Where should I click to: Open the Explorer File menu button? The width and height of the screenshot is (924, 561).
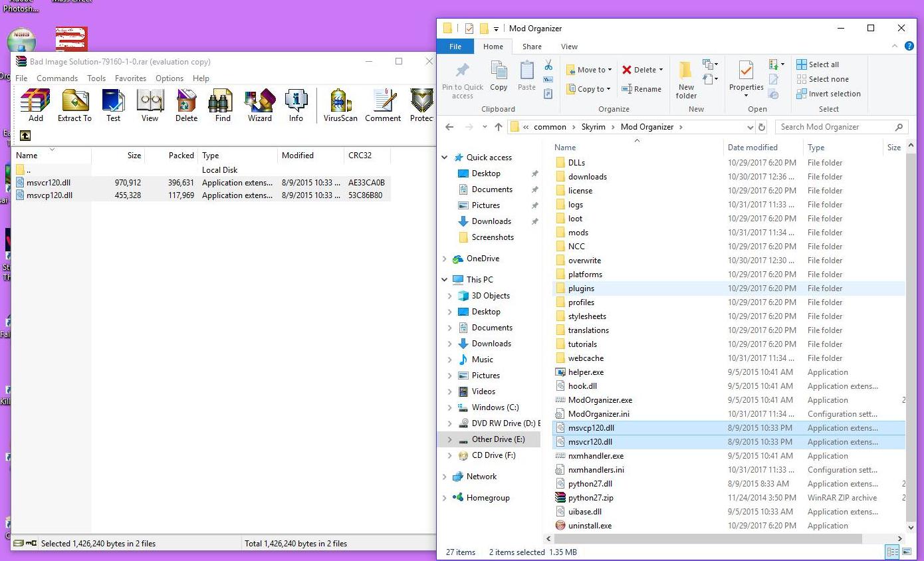click(x=455, y=47)
